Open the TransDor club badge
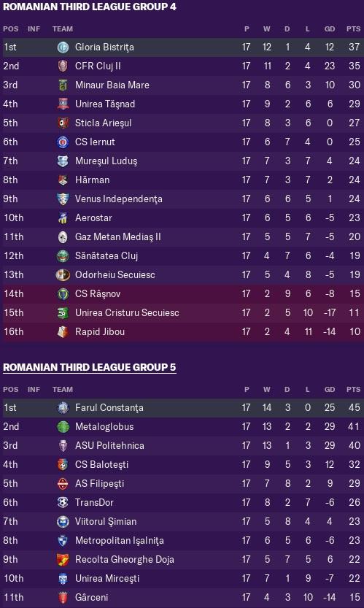The width and height of the screenshot is (364, 608). 63,502
